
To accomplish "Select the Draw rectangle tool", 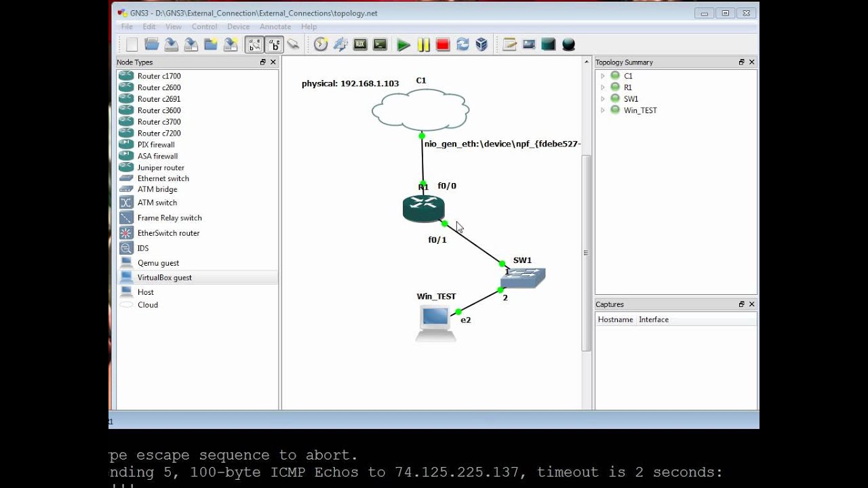I will pyautogui.click(x=549, y=45).
